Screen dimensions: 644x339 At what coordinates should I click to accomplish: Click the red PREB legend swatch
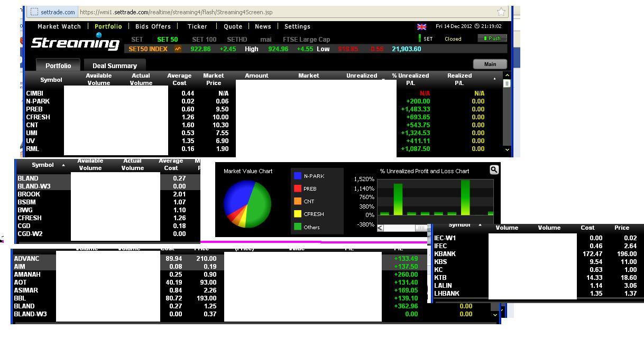[298, 189]
